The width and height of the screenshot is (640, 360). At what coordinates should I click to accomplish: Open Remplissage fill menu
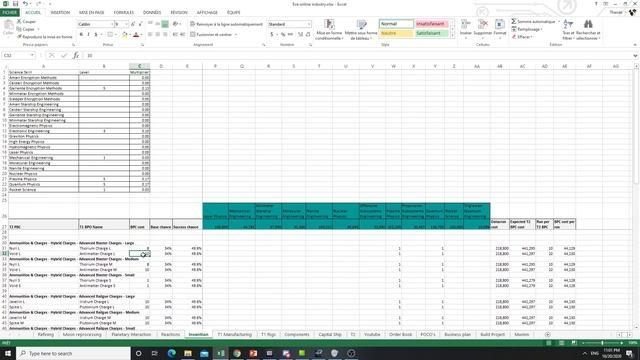pos(527,29)
